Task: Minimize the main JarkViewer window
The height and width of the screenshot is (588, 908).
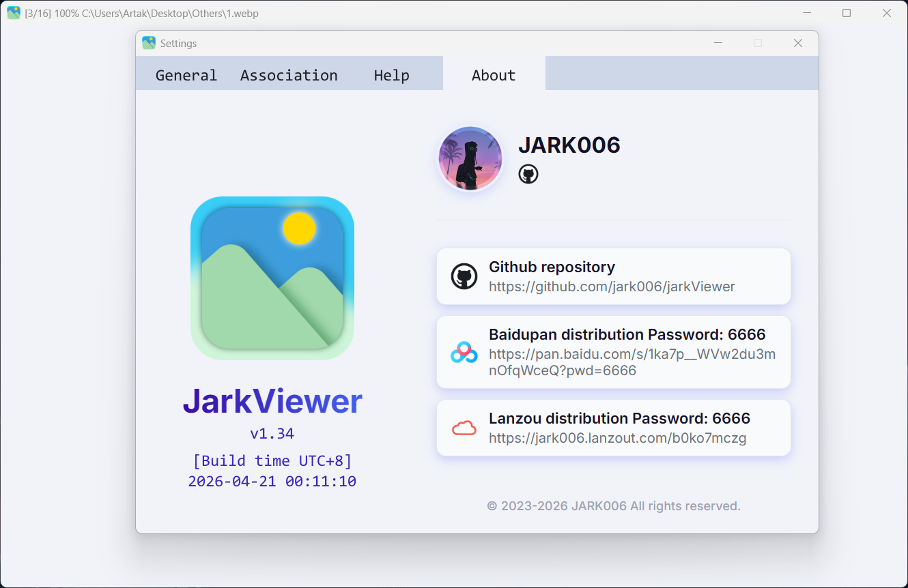Action: [x=806, y=13]
